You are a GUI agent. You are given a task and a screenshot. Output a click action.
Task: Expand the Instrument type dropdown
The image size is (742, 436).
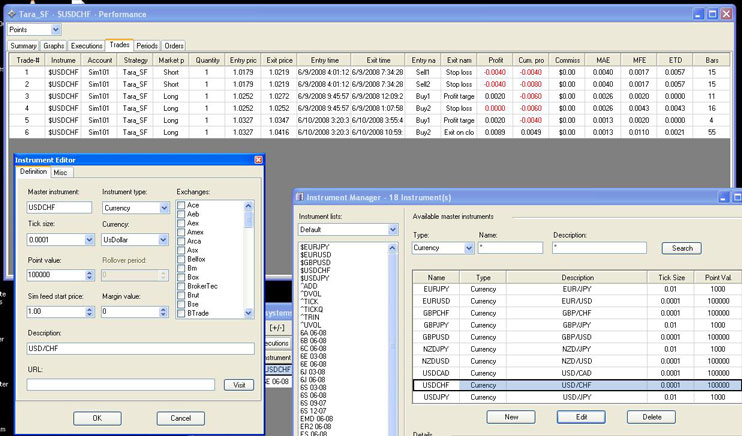point(165,208)
